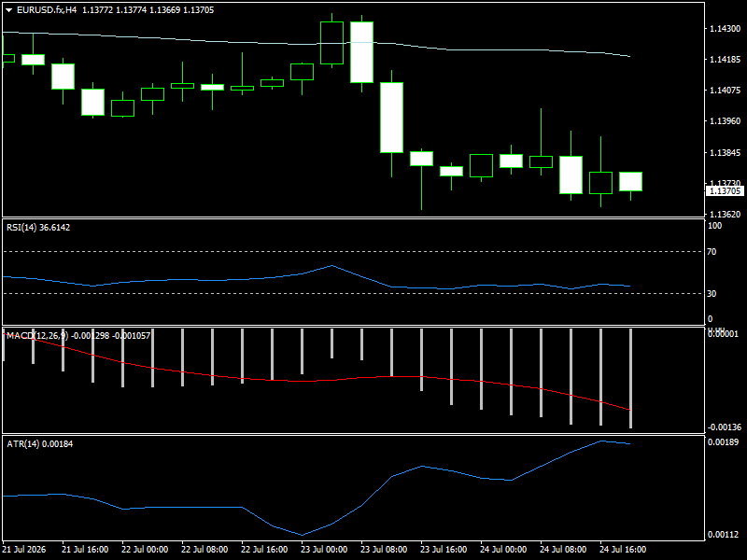Click the 23 Jul 08:00 time label
This screenshot has width=747, height=560.
[384, 550]
